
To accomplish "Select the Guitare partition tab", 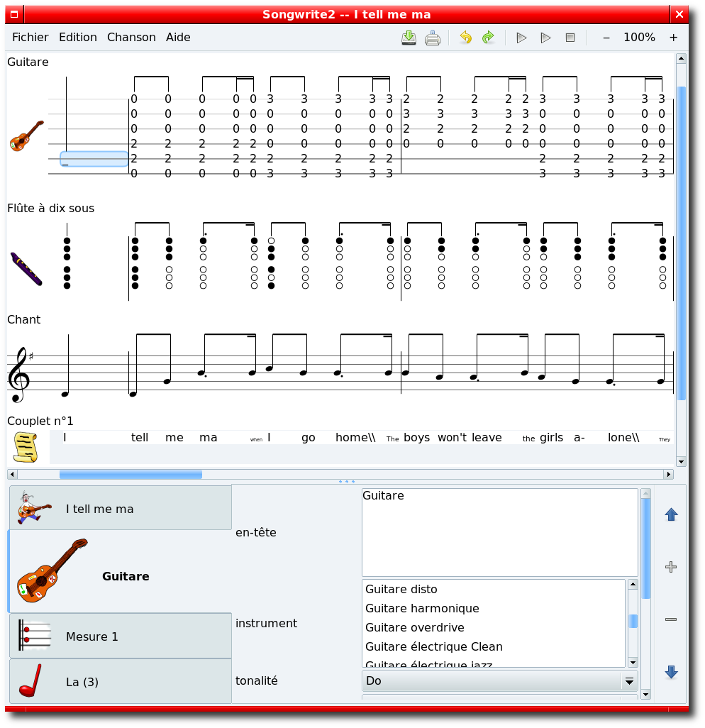I will point(121,571).
